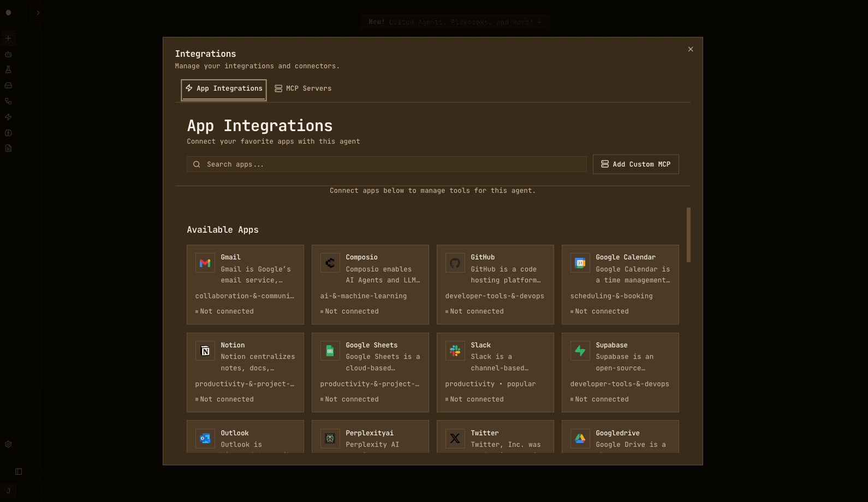Open settings gear in left sidebar
The width and height of the screenshot is (868, 502).
click(8, 445)
